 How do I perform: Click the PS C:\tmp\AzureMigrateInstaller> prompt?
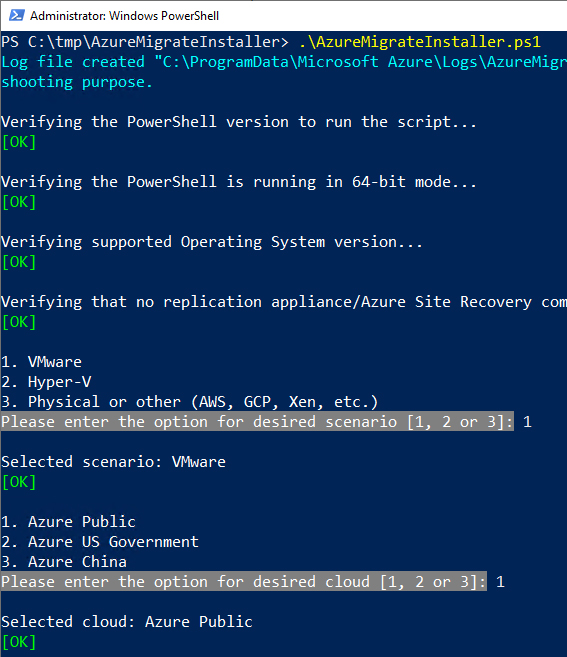pos(145,41)
